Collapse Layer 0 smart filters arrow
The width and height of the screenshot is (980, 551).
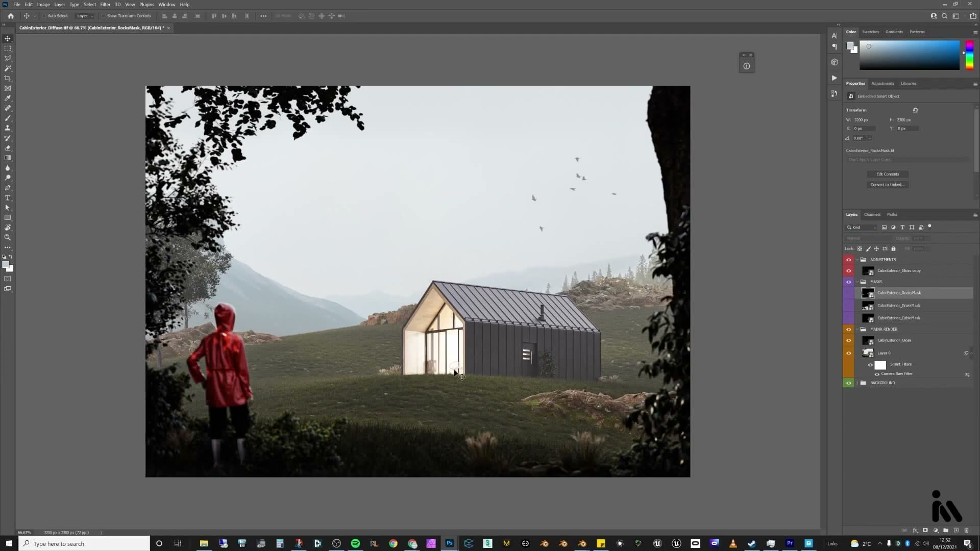[972, 353]
